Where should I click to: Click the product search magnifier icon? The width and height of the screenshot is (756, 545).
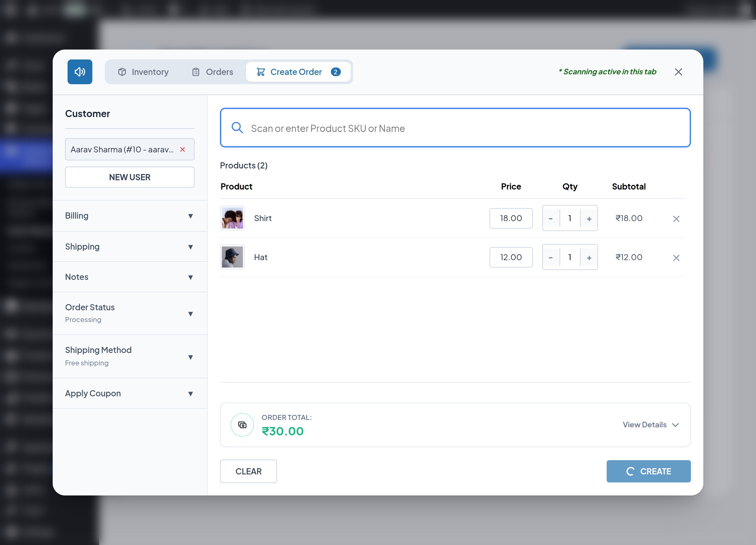237,128
